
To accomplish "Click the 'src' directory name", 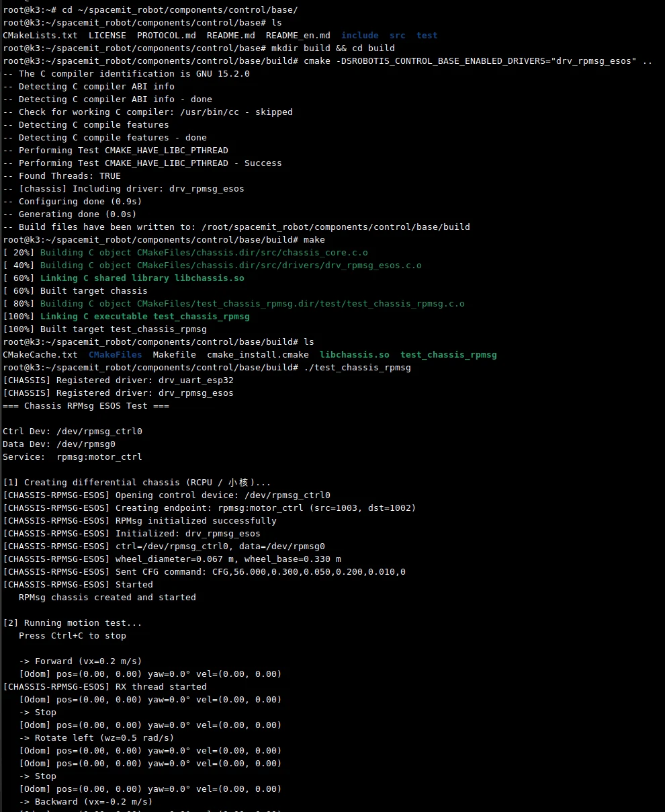I will pos(397,35).
